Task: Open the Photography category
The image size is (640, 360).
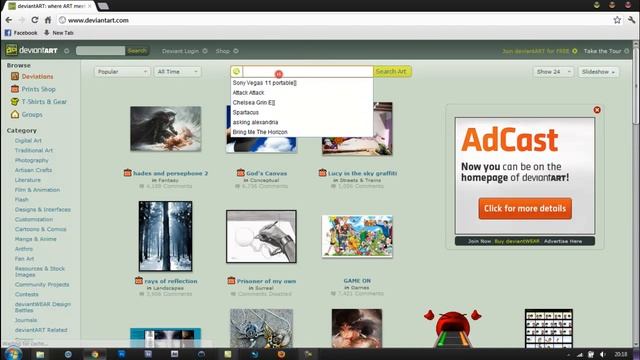Action: pos(31,160)
